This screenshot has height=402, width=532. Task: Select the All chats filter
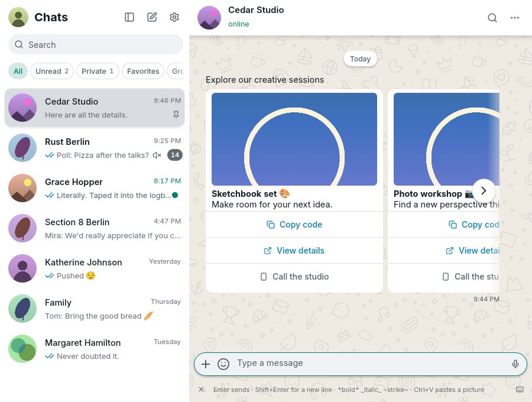[x=18, y=72]
